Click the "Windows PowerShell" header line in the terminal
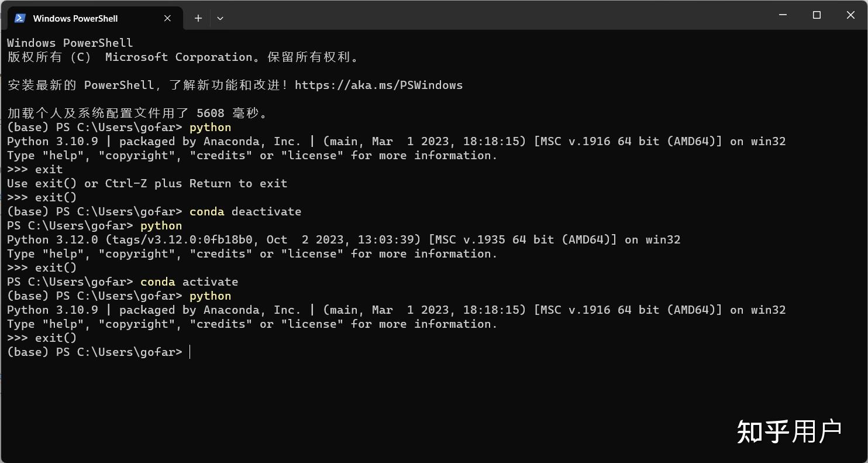 (70, 43)
